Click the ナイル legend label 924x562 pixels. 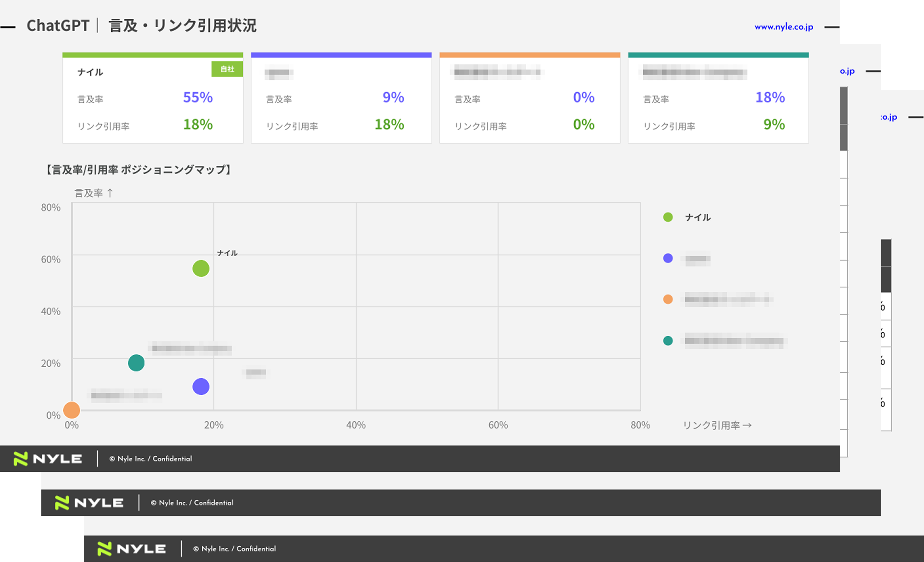[x=698, y=218]
